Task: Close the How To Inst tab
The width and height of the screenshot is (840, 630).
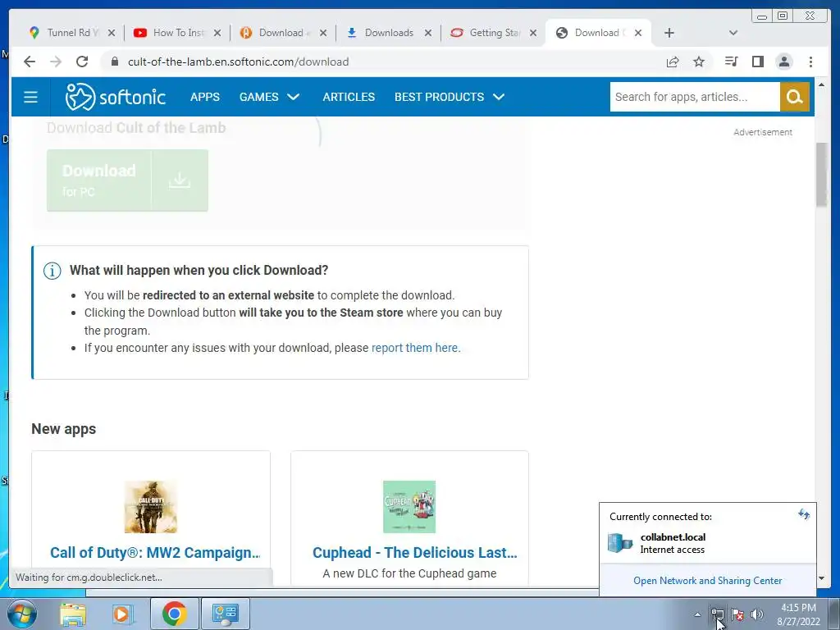Action: click(x=217, y=33)
